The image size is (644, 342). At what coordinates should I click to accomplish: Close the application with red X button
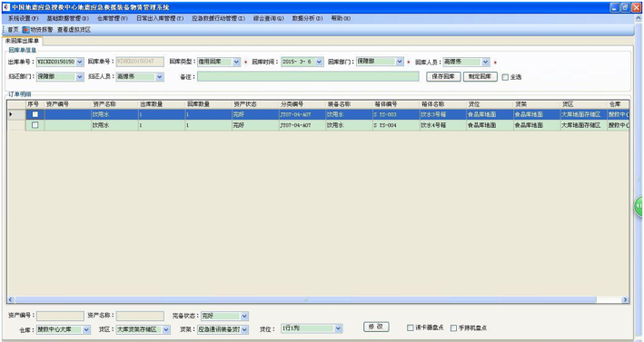click(636, 7)
